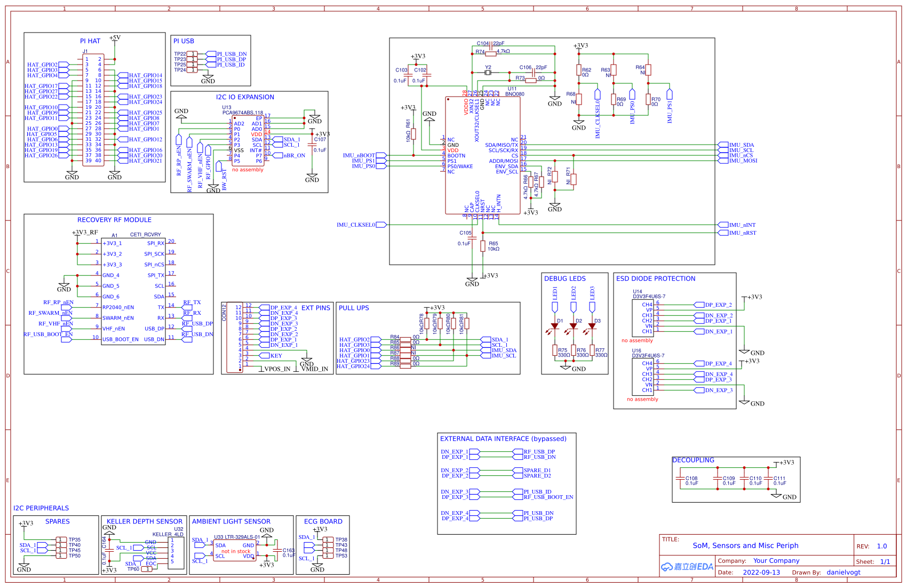Select decoupling capacitor C108 symbol

[681, 479]
